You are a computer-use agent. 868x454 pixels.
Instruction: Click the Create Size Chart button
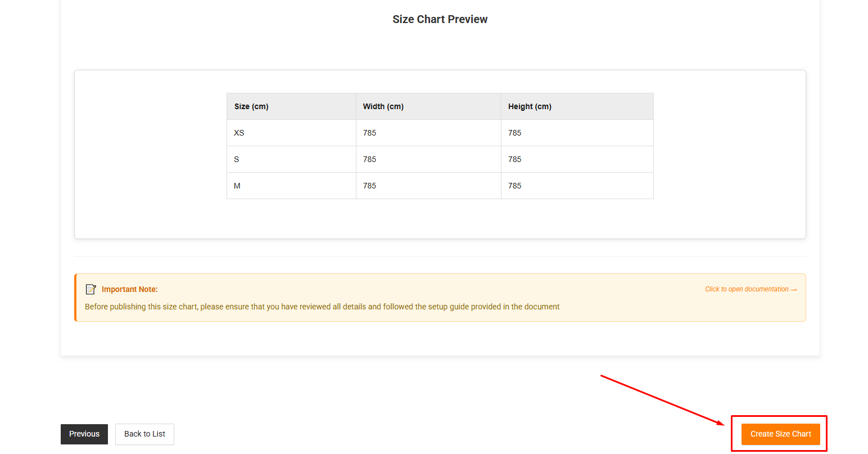pyautogui.click(x=780, y=434)
